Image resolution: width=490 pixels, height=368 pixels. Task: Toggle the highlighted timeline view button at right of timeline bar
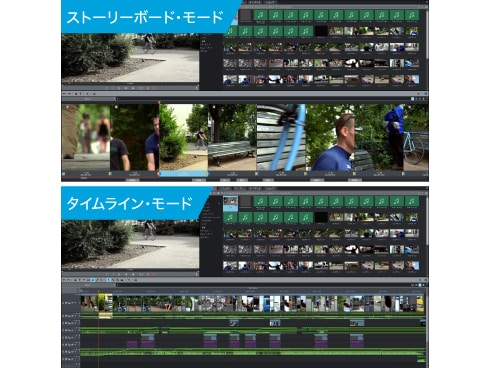[420, 285]
